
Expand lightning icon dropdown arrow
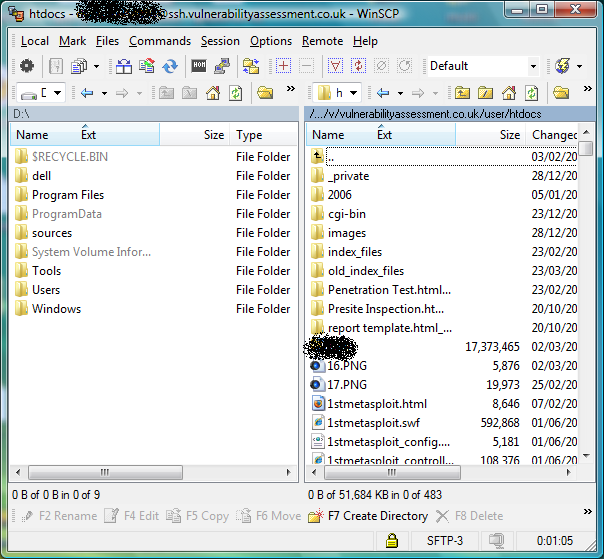pyautogui.click(x=579, y=66)
